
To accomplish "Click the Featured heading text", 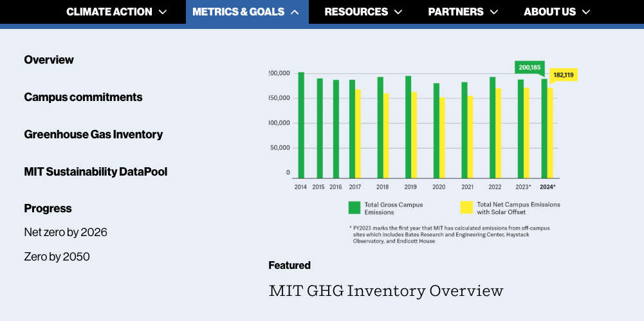I will [290, 265].
